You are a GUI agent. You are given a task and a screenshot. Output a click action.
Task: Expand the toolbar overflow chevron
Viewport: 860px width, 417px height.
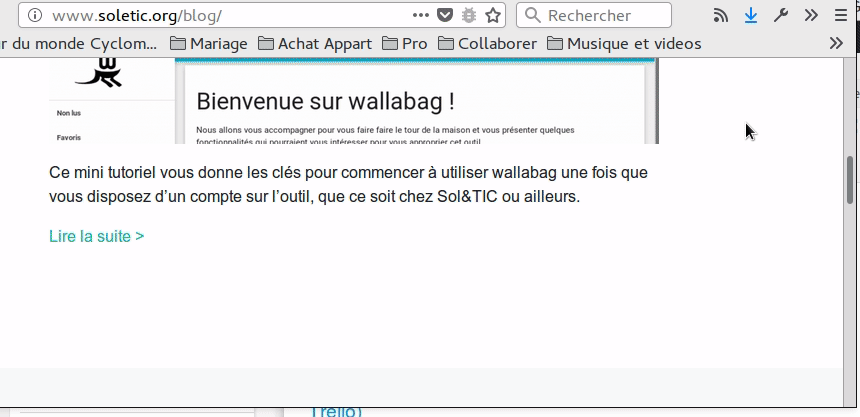811,15
